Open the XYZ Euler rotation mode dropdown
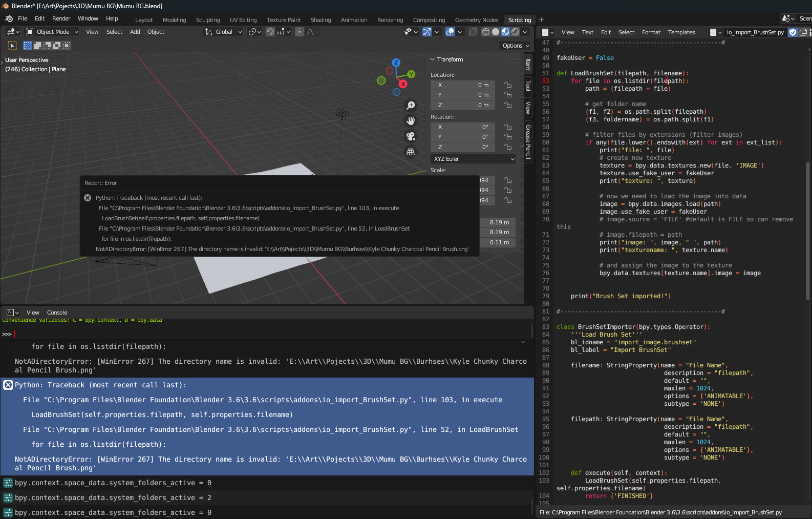The height and width of the screenshot is (519, 812). tap(474, 159)
